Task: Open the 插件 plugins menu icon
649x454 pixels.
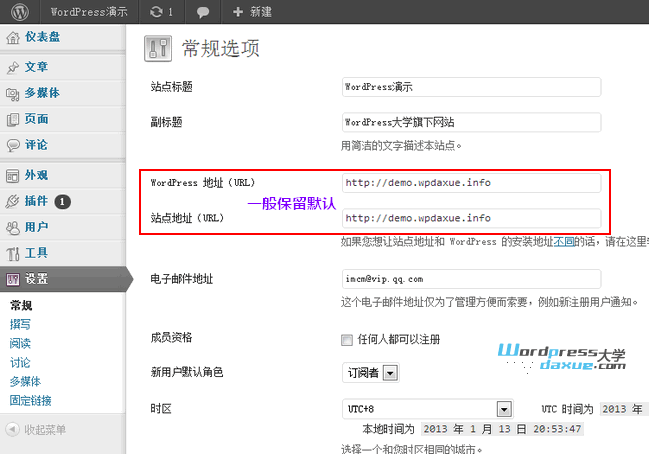Action: click(13, 200)
